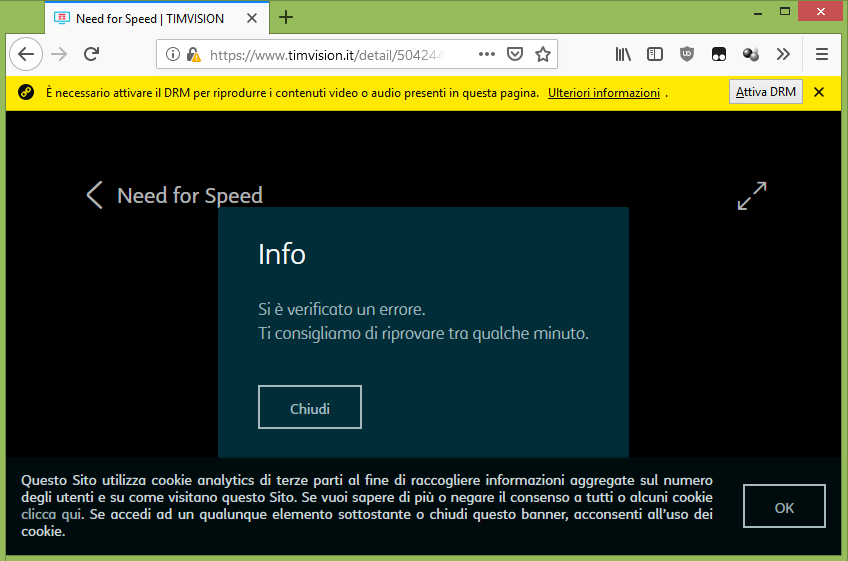Open the Ulteriori informazioni link

[x=604, y=93]
